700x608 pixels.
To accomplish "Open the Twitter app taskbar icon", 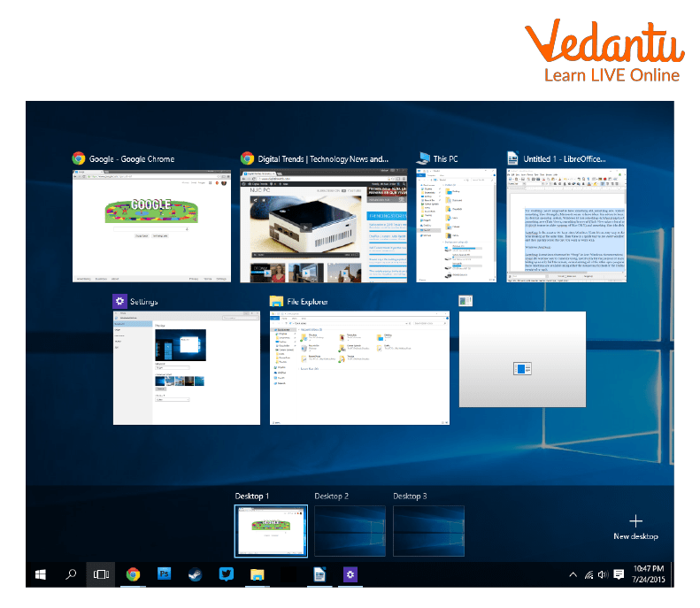I will click(x=226, y=574).
